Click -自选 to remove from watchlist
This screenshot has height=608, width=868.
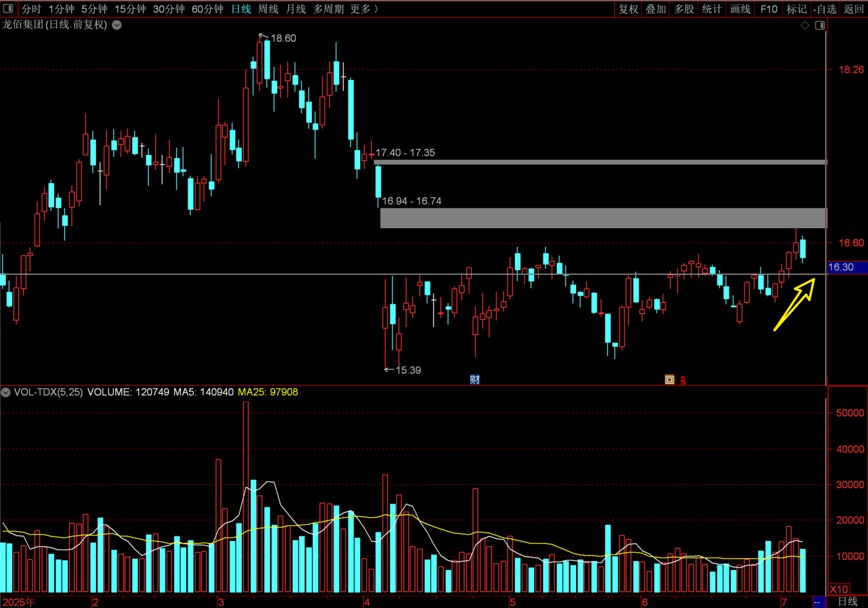[825, 9]
